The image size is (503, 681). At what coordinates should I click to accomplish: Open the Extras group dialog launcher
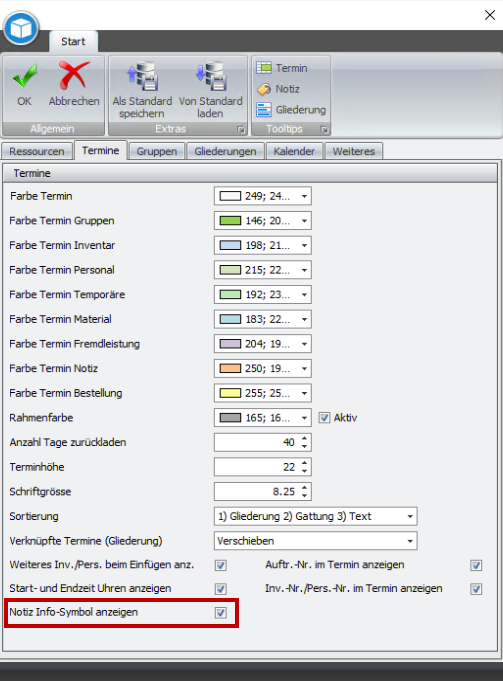pyautogui.click(x=241, y=129)
